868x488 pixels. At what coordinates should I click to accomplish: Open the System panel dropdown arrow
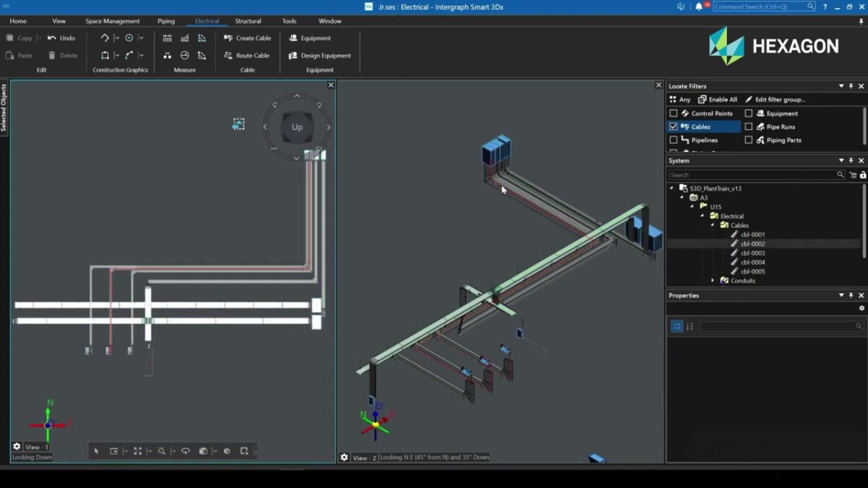(x=841, y=160)
